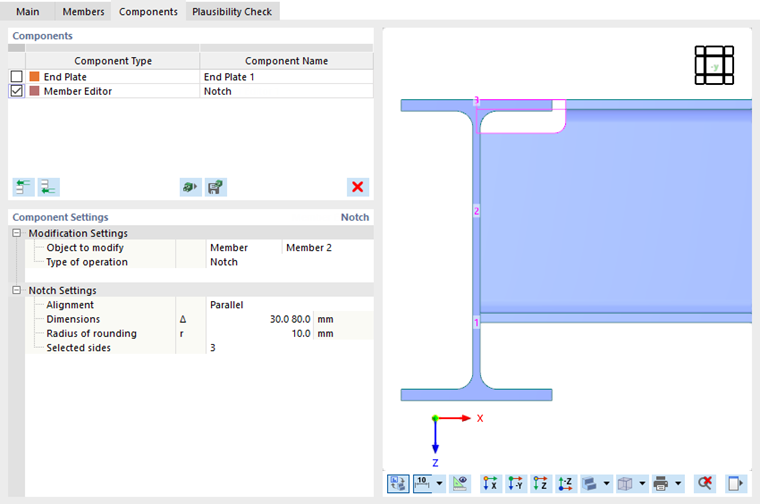Open the print options dropdown arrow
Image resolution: width=760 pixels, height=504 pixels.
pos(678,484)
